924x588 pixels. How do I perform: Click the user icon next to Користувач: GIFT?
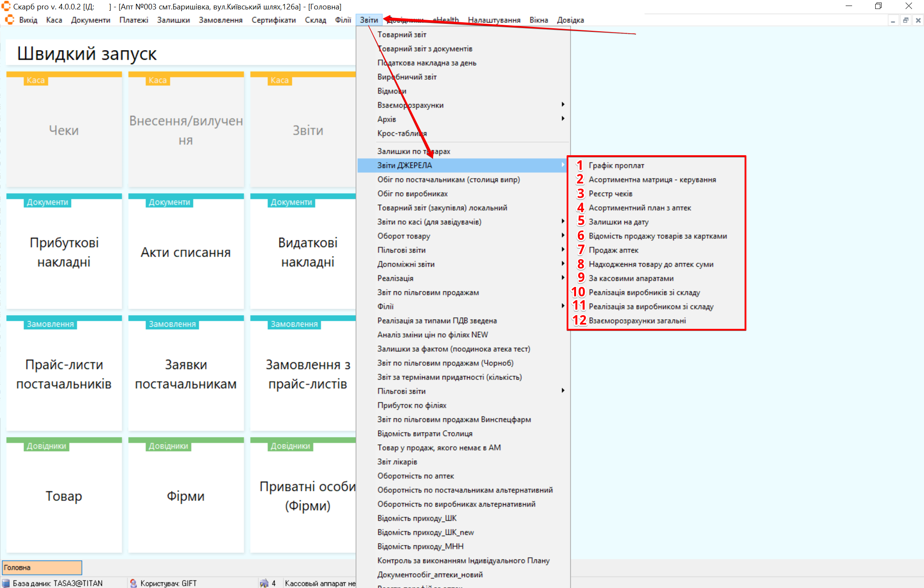pyautogui.click(x=134, y=583)
